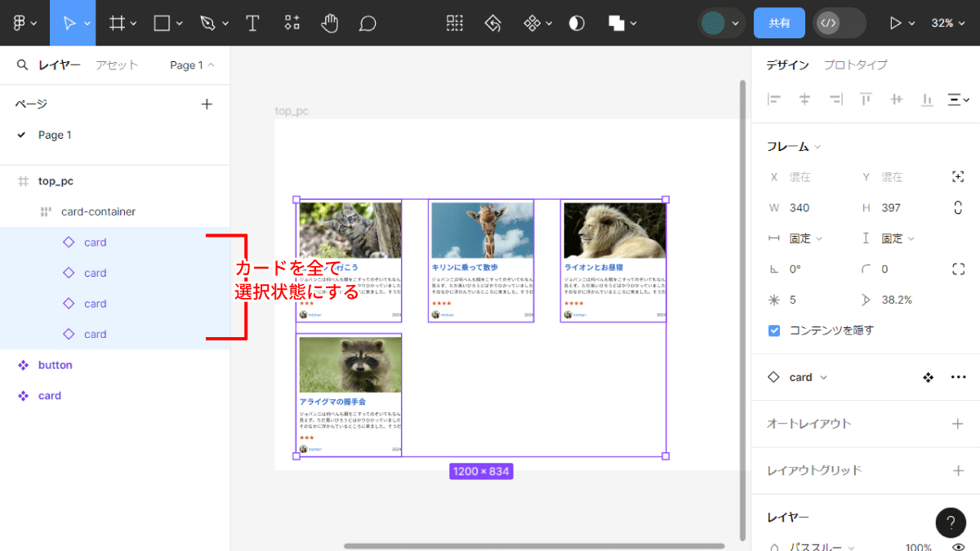Viewport: 980px width, 551px height.
Task: Click the reset instance icon in toolbar
Action: click(x=492, y=23)
